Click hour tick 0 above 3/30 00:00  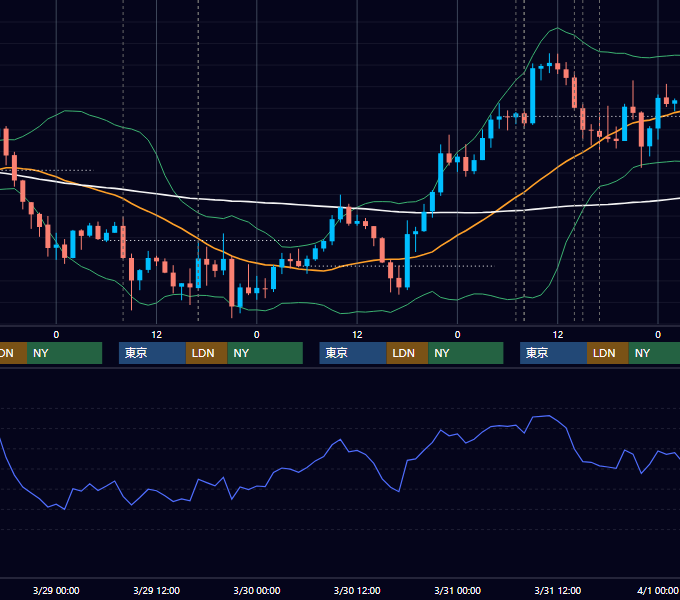tap(257, 335)
